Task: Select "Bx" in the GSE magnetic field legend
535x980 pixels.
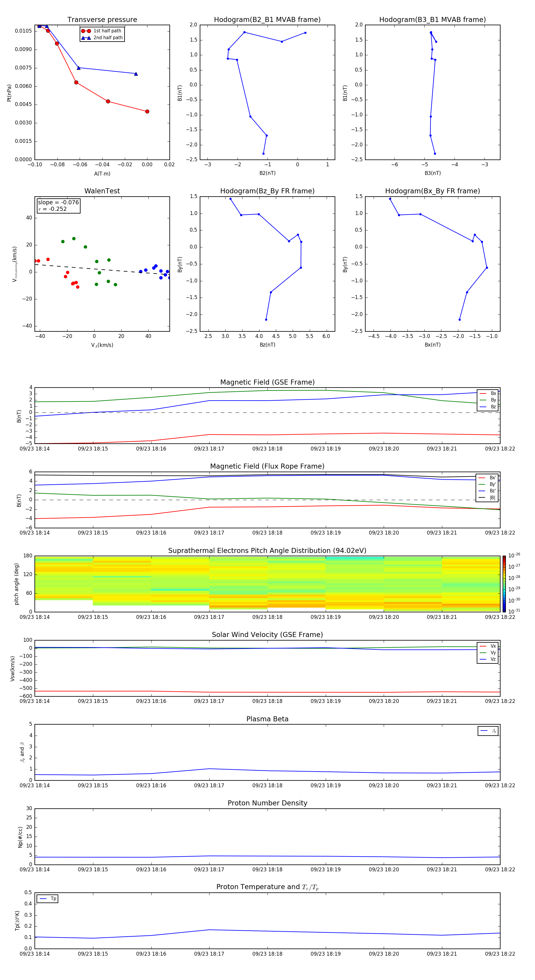Action: click(x=488, y=393)
